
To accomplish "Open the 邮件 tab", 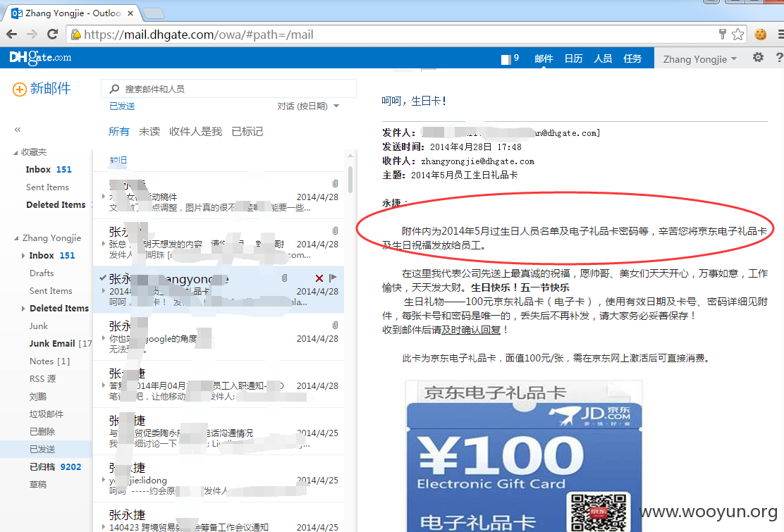I will (544, 58).
